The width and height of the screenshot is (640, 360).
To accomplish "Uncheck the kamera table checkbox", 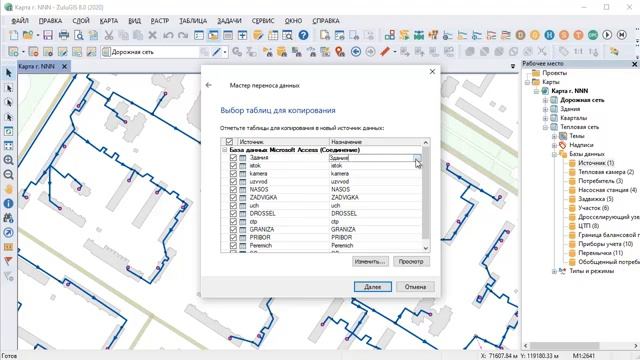I will 233,173.
